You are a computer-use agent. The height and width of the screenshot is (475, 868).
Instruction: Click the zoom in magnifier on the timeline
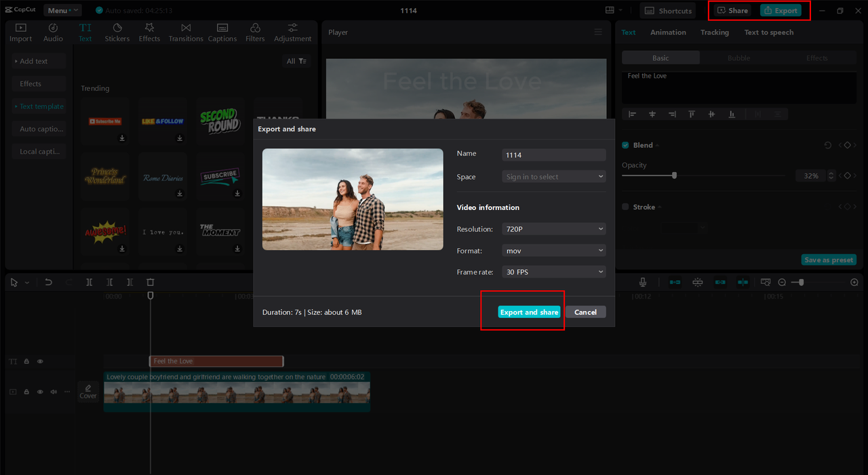854,282
